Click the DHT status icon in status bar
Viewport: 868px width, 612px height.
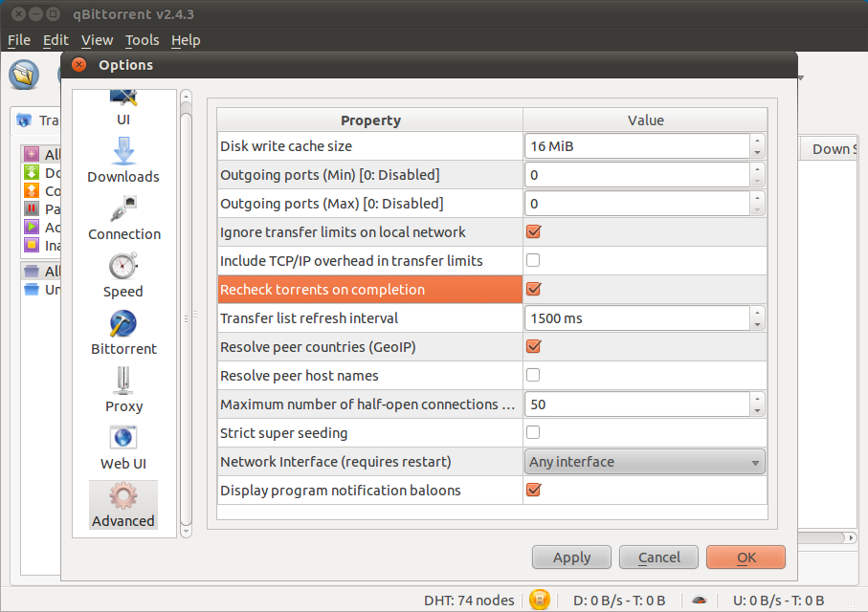point(539,600)
